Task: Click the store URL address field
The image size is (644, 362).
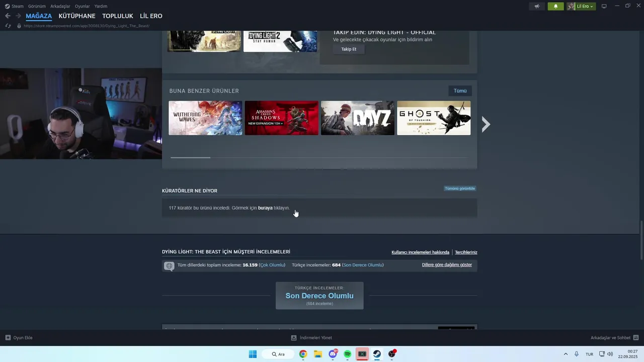Action: click(87, 26)
